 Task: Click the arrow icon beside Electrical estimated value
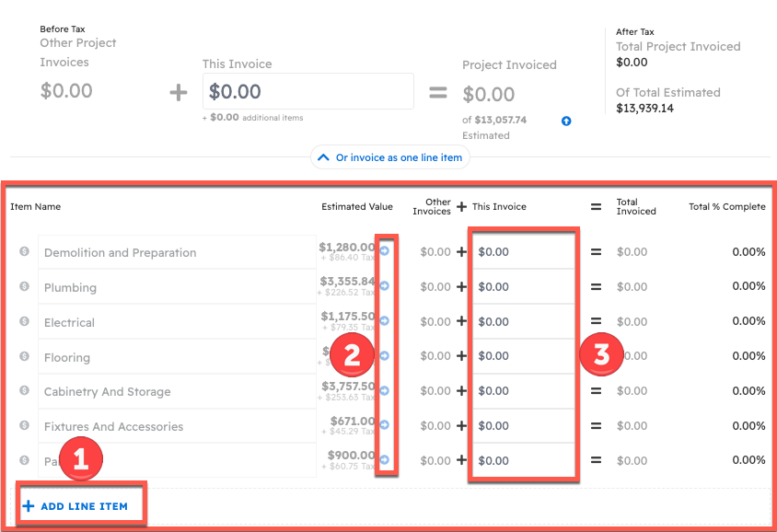(x=385, y=320)
